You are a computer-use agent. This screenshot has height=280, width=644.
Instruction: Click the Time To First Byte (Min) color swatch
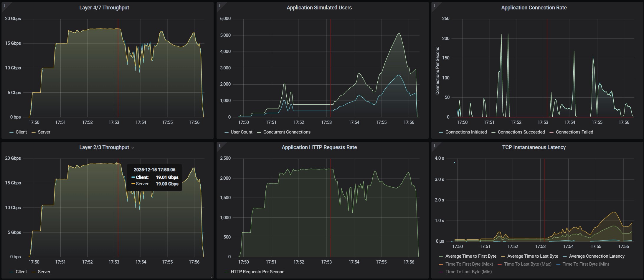pos(558,264)
